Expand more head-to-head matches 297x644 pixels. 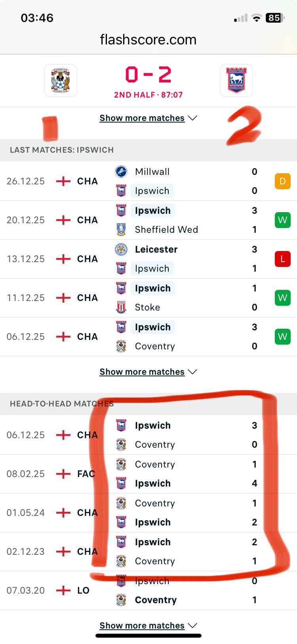(x=148, y=626)
